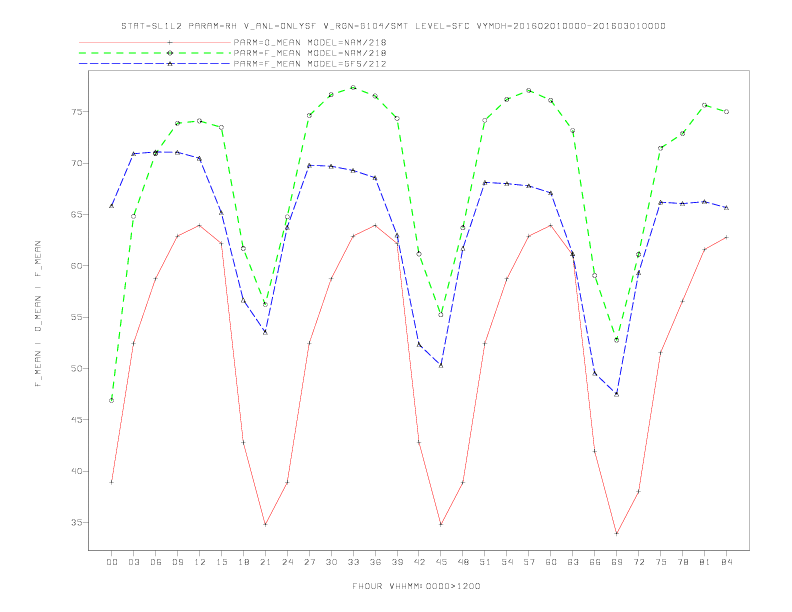Click y-axis tick label 50
The width and height of the screenshot is (792, 612).
pyautogui.click(x=77, y=369)
